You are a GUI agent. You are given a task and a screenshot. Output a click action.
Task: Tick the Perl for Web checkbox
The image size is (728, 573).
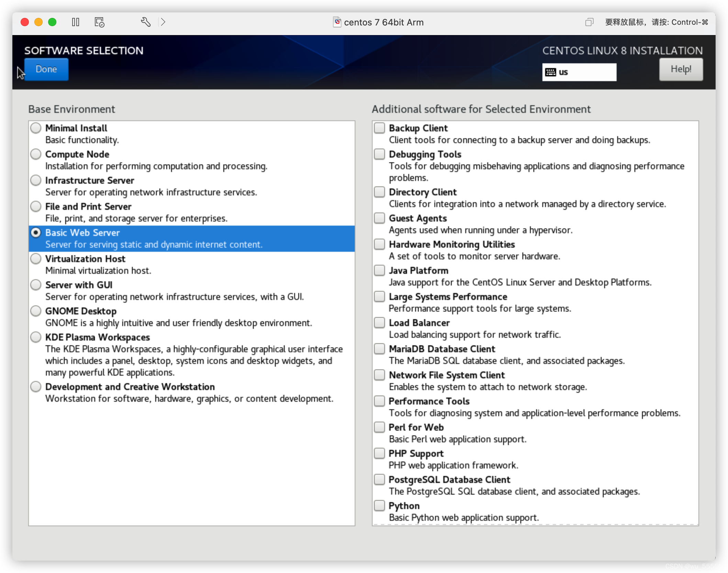379,427
